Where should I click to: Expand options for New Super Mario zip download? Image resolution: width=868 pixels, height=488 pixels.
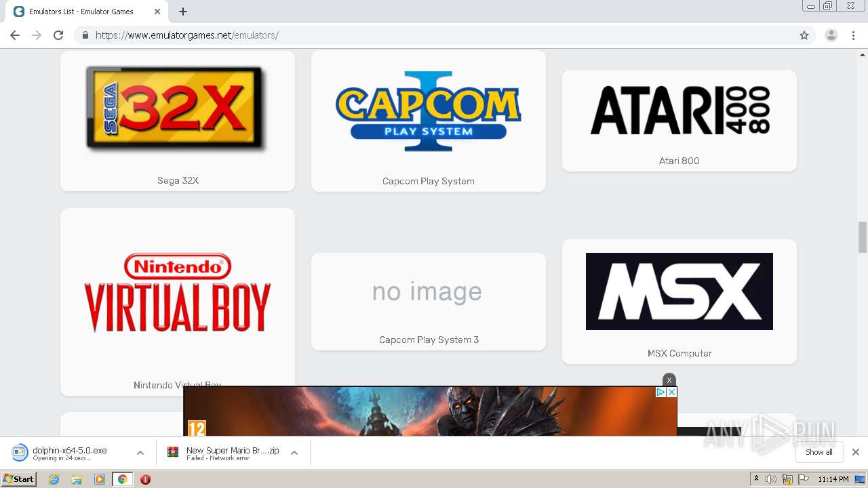[294, 453]
